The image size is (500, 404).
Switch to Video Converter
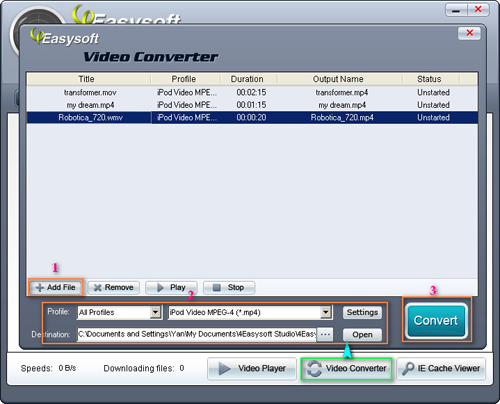click(346, 368)
